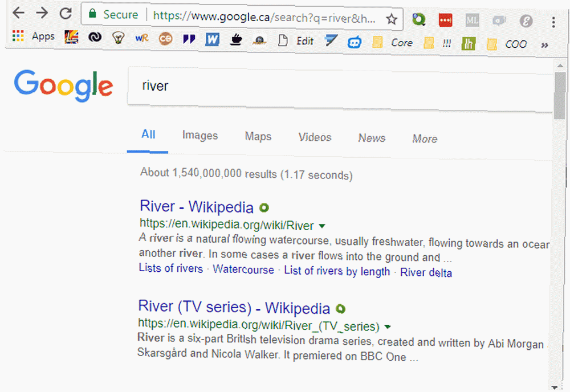Switch to the Images tab
This screenshot has width=570, height=392.
pyautogui.click(x=200, y=136)
